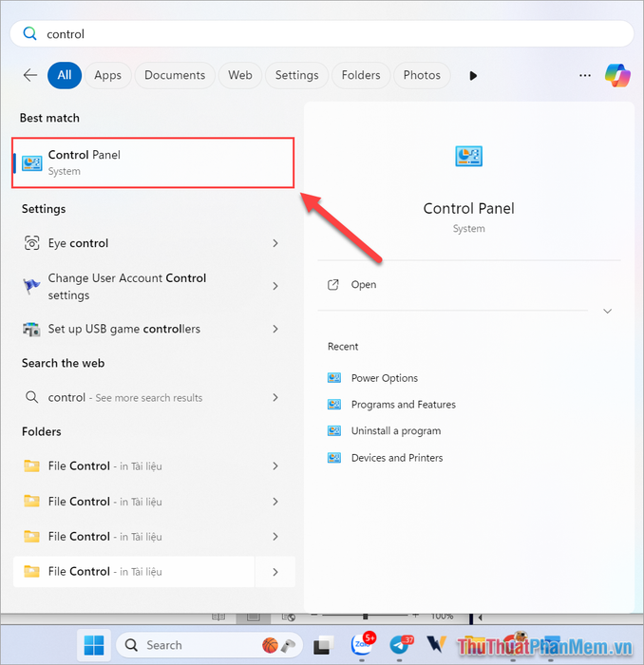
Task: Click the search box containing 'control'
Action: tap(322, 34)
